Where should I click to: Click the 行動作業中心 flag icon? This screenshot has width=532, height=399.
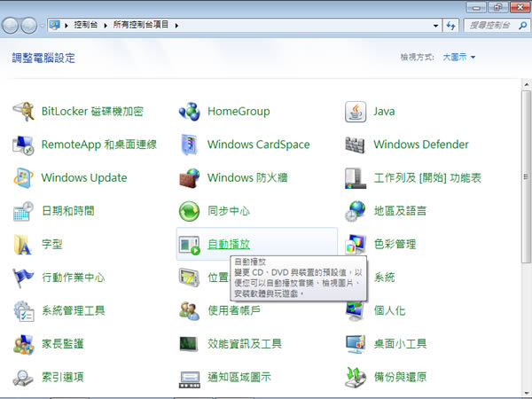coord(23,278)
